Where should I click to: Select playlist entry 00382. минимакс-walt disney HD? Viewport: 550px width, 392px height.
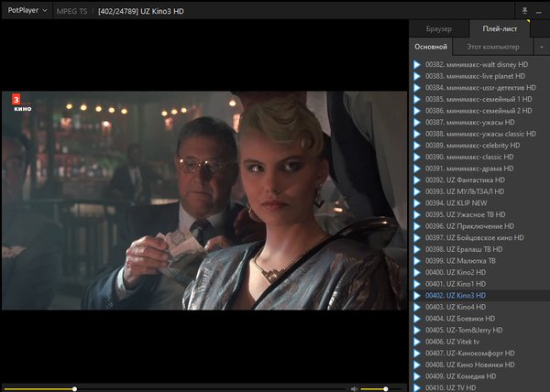click(479, 64)
